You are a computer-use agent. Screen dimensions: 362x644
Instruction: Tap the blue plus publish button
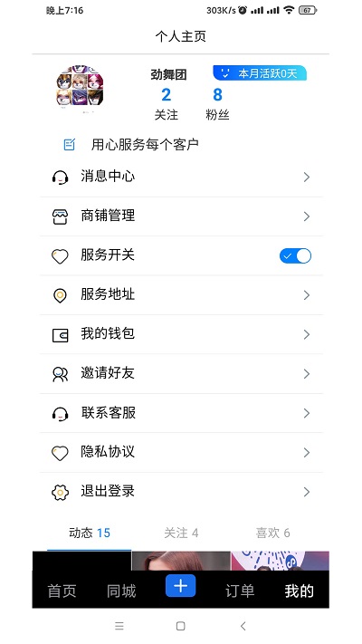click(x=181, y=586)
